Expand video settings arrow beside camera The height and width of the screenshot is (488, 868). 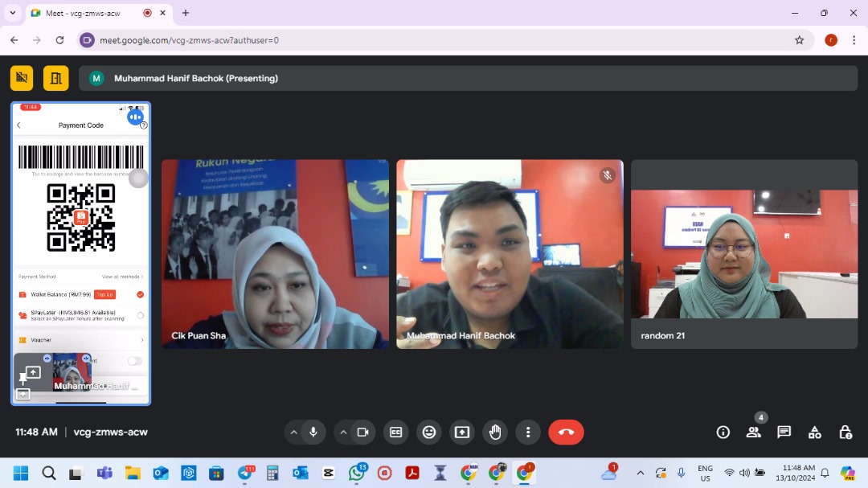[x=343, y=433]
